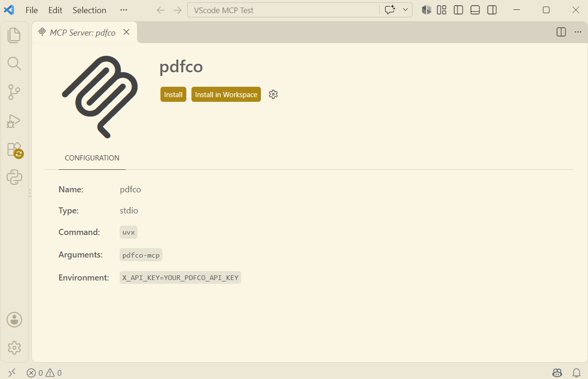Open editor More Actions ellipsis
The image size is (588, 379).
pyautogui.click(x=578, y=32)
